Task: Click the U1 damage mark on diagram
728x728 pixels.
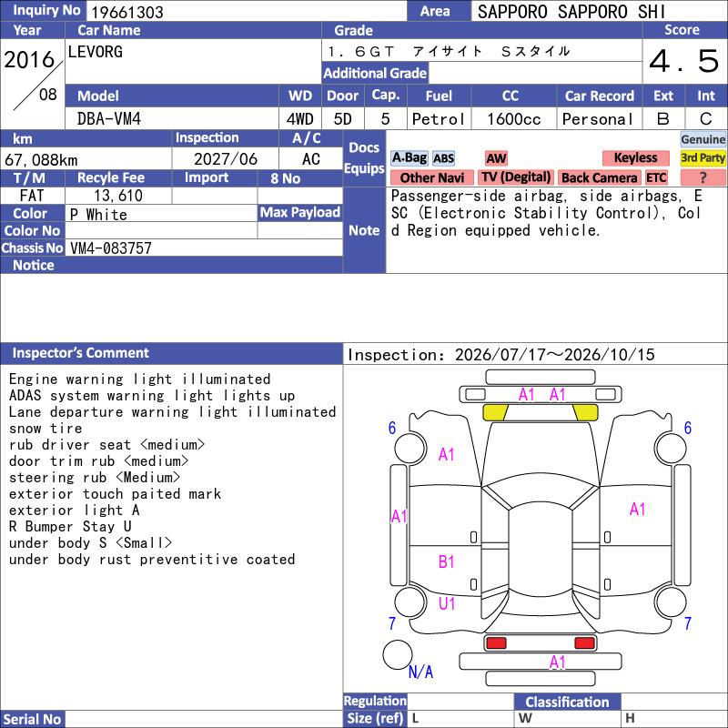Action: 447,603
